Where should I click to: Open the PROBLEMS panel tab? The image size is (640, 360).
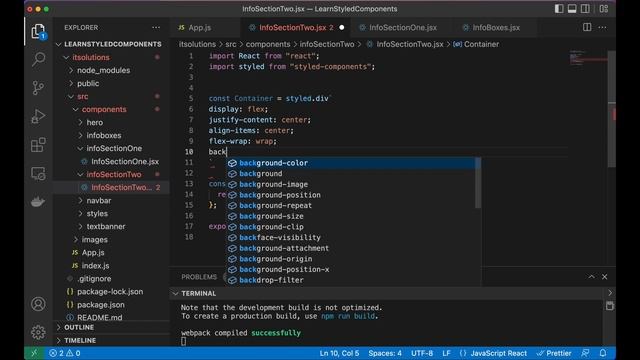(x=199, y=277)
